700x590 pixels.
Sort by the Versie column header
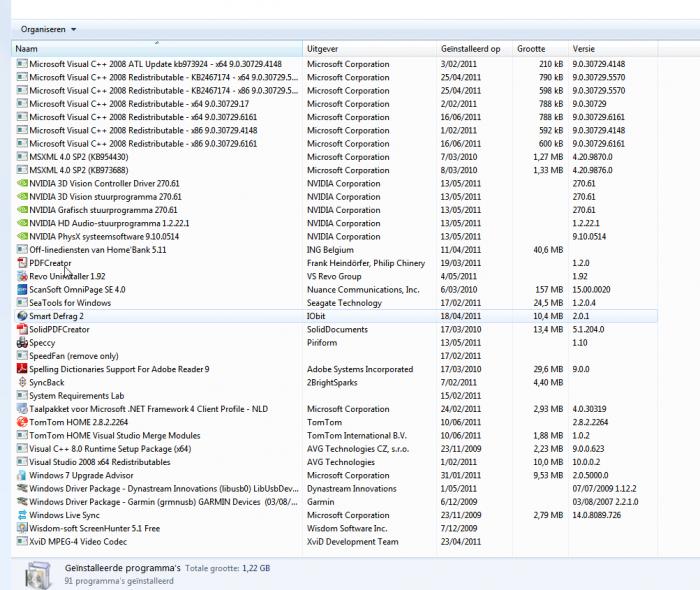pos(613,49)
